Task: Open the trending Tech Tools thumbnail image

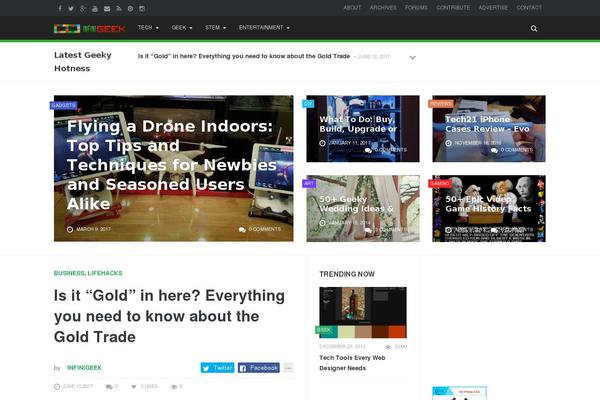Action: point(363,312)
